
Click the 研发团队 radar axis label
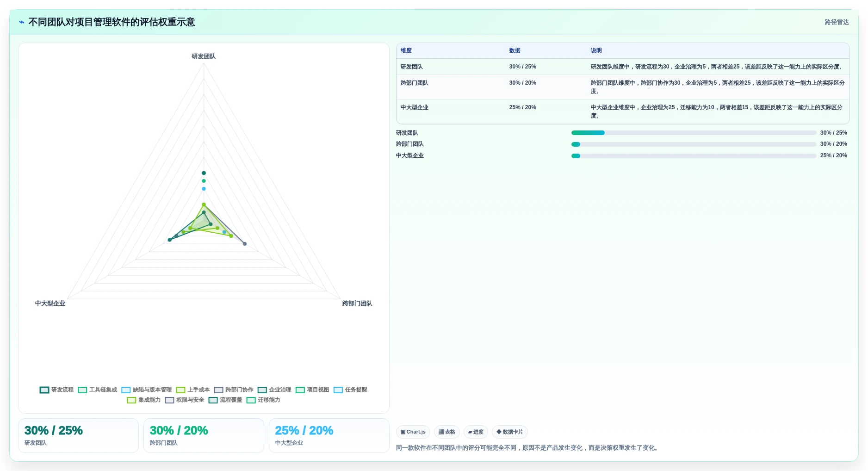point(204,56)
